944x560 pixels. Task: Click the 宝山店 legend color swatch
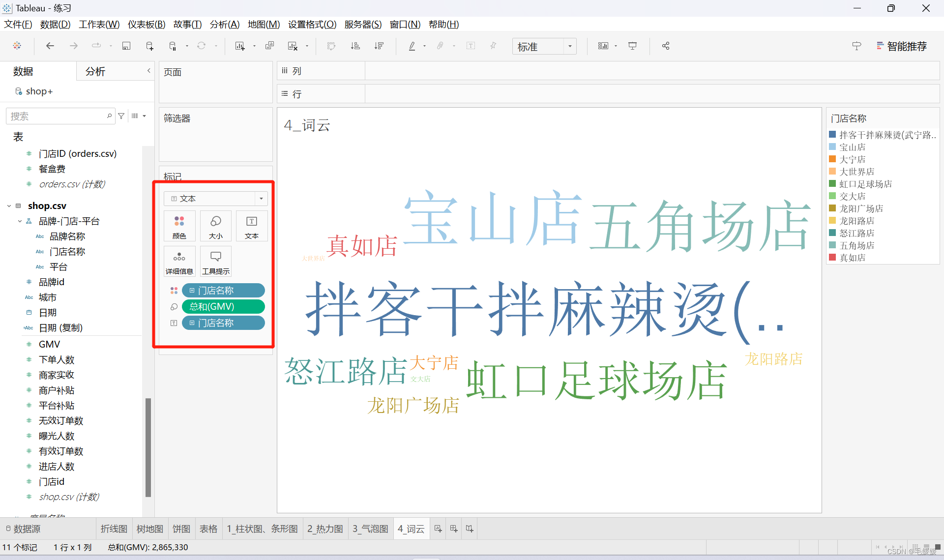(x=832, y=147)
